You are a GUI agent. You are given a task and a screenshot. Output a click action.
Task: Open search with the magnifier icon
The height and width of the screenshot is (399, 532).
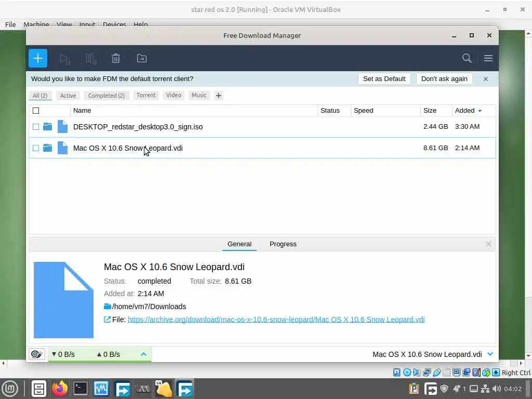click(467, 58)
